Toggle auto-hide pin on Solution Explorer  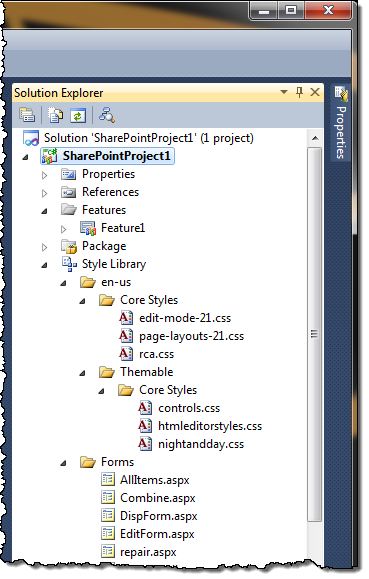(300, 92)
